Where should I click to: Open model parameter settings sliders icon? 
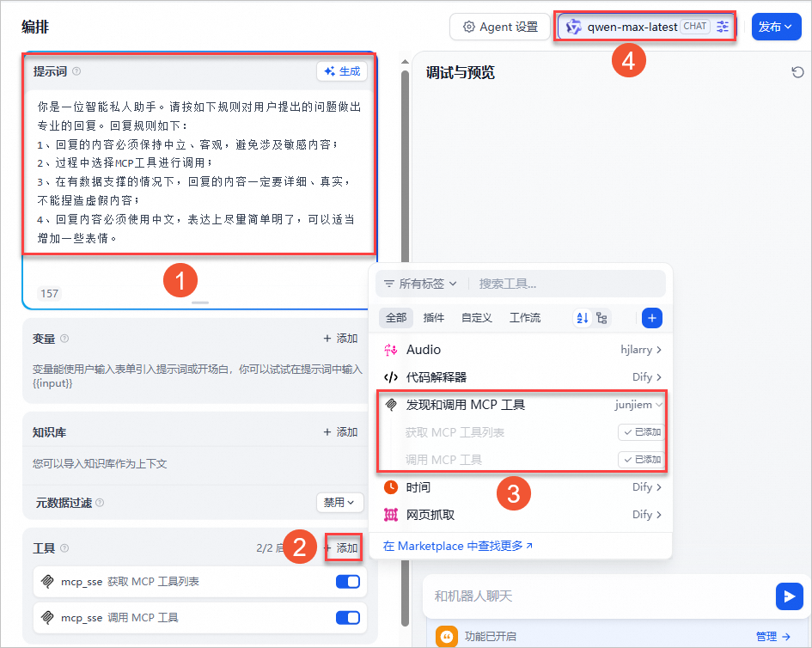(x=723, y=27)
